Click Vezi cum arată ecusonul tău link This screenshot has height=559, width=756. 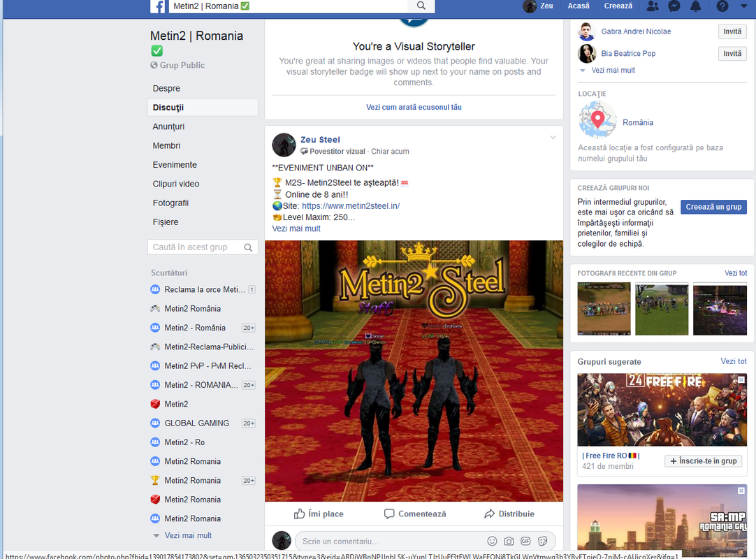pos(414,107)
